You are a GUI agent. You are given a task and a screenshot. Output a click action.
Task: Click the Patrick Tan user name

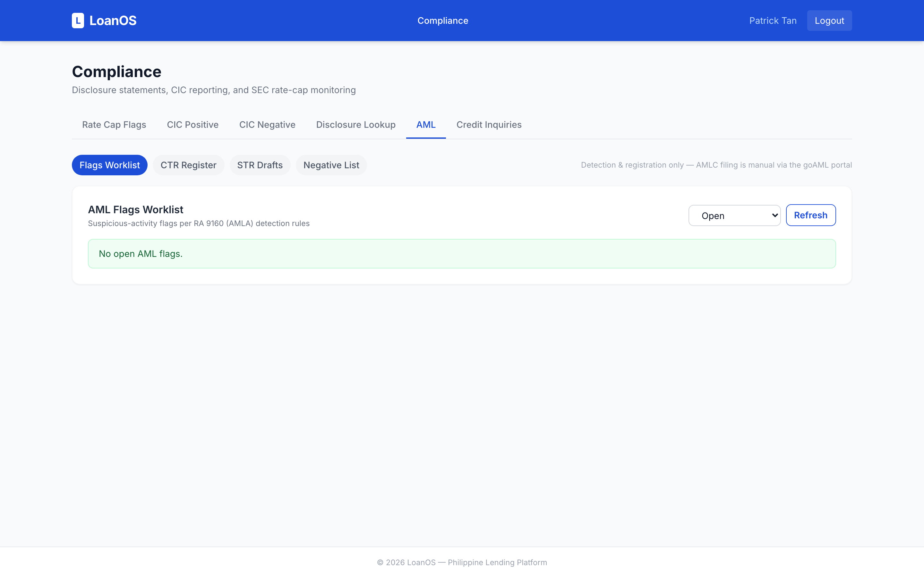pyautogui.click(x=773, y=21)
